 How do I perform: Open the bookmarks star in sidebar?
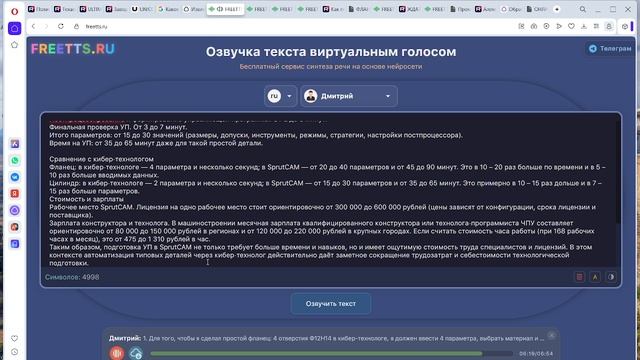pos(15,44)
